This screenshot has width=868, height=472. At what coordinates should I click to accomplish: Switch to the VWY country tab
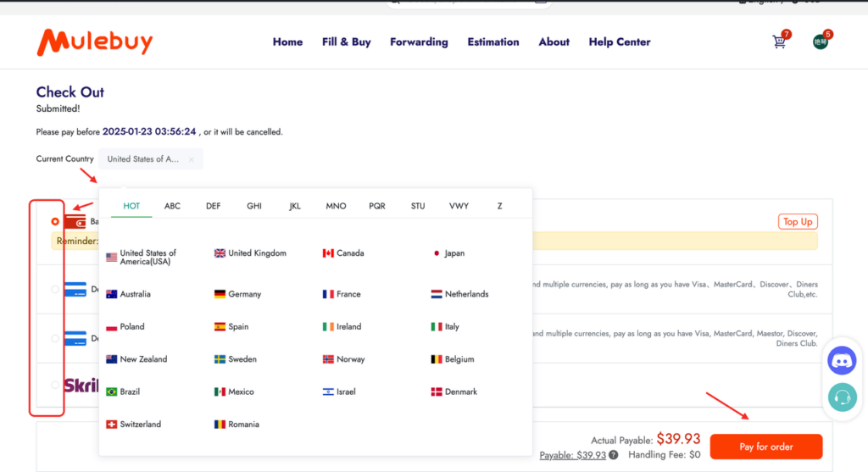(x=459, y=206)
